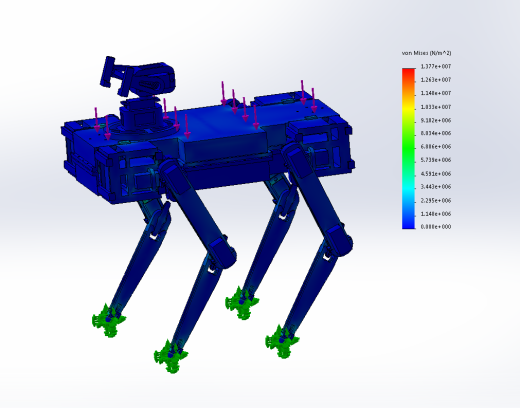Click the 0.000e+000 minimum legend value
This screenshot has height=408, width=520.
tap(436, 227)
